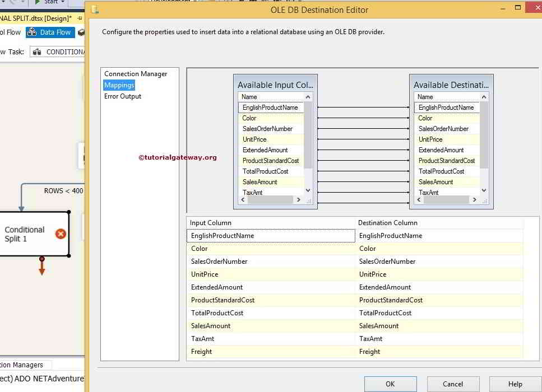
Task: Click the package icon right of the Data Flow tab
Action: (x=81, y=32)
